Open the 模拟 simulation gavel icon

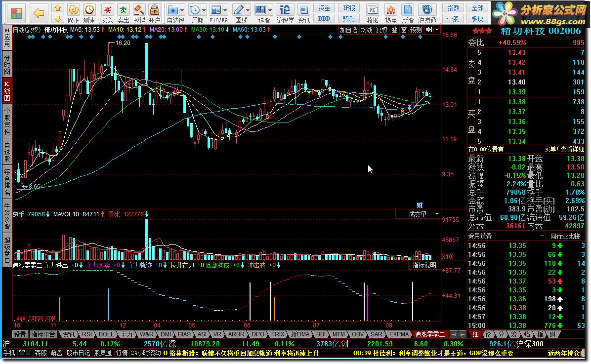139,13
